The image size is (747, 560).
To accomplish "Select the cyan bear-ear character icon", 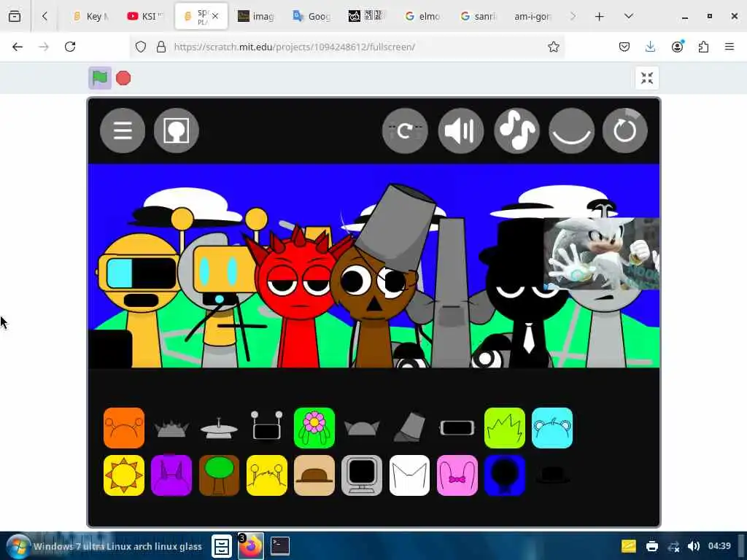I will click(552, 427).
